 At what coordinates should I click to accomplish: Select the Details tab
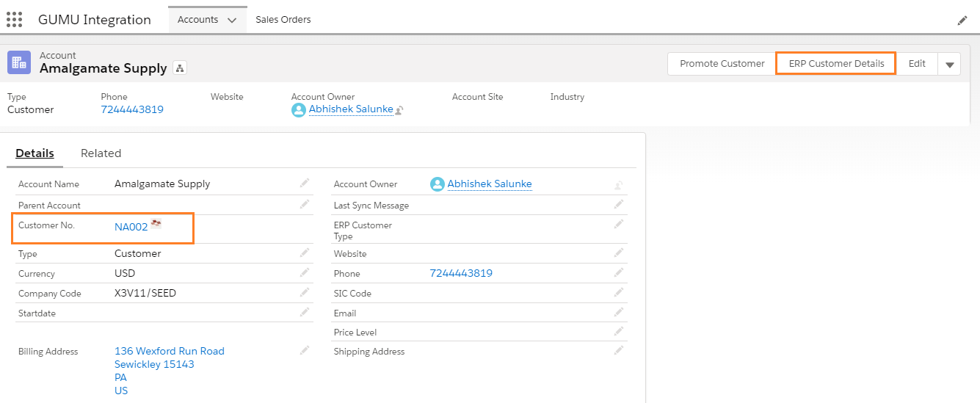[35, 153]
